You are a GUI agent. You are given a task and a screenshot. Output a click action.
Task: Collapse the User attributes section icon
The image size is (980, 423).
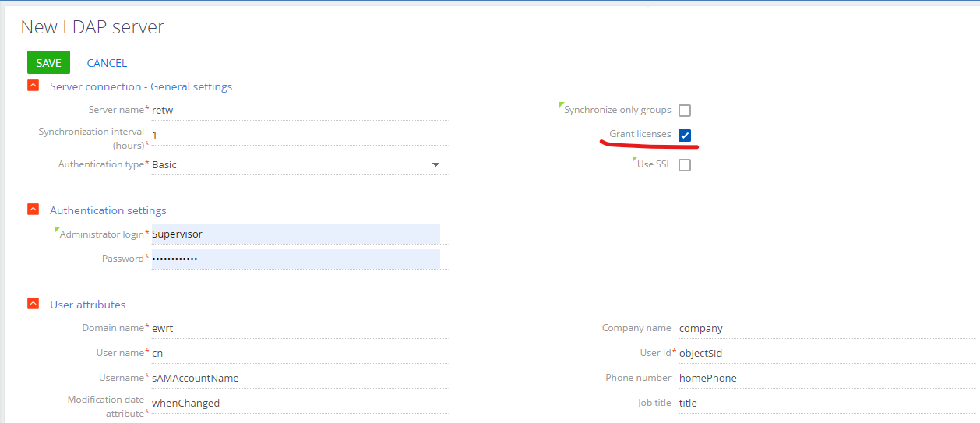tap(33, 304)
